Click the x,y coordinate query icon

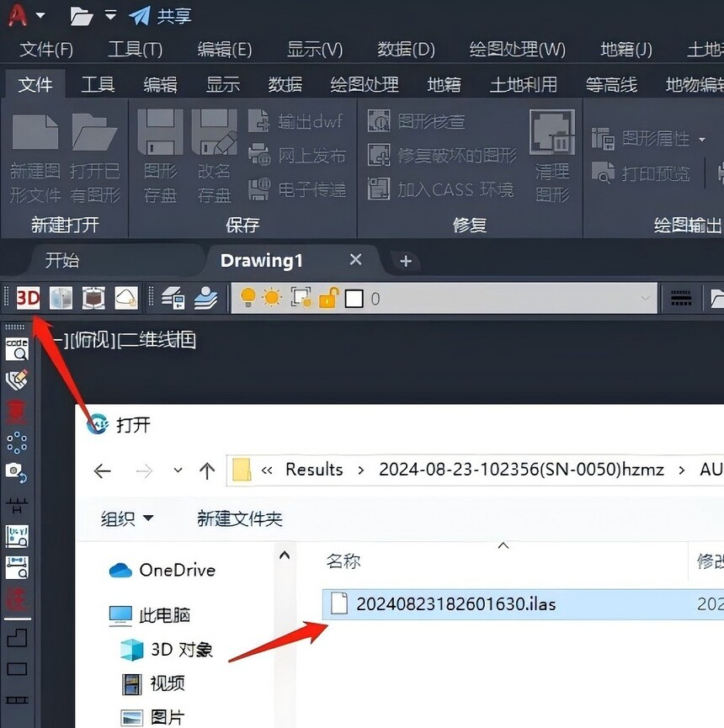[17, 536]
